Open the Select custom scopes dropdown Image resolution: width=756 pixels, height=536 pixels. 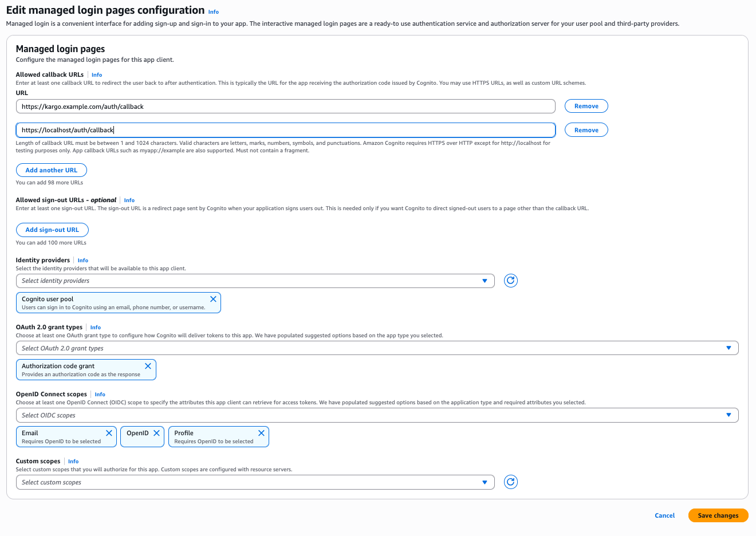click(255, 482)
